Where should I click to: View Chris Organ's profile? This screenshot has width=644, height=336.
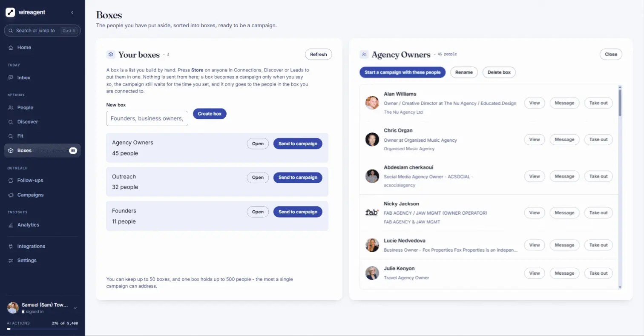point(534,140)
